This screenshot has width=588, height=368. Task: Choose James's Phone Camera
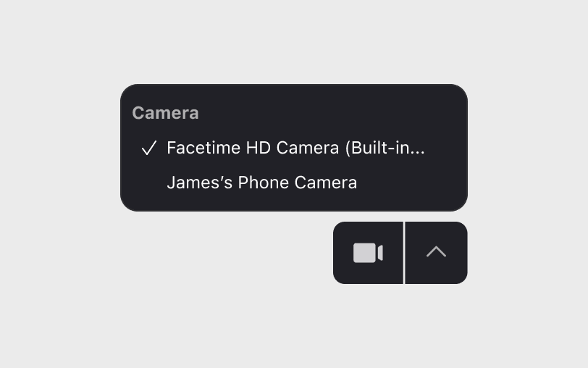click(x=261, y=183)
